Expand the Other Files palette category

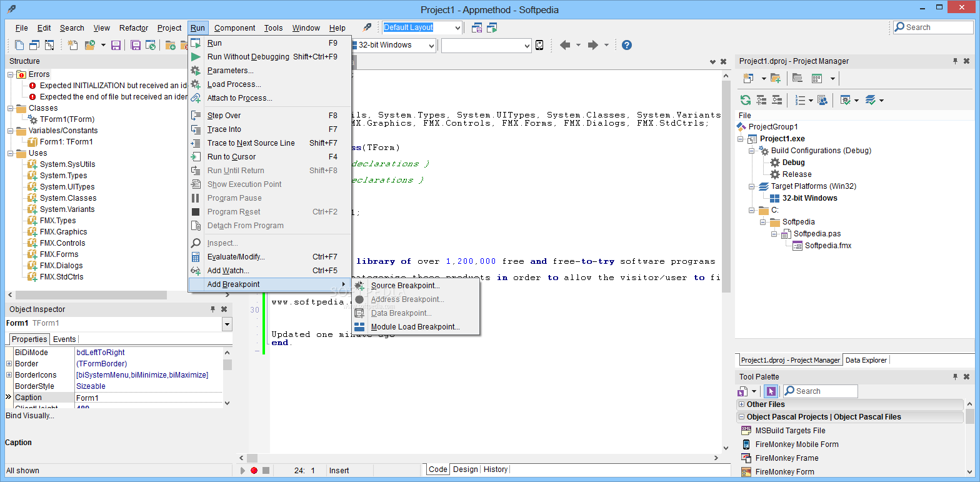click(x=741, y=404)
